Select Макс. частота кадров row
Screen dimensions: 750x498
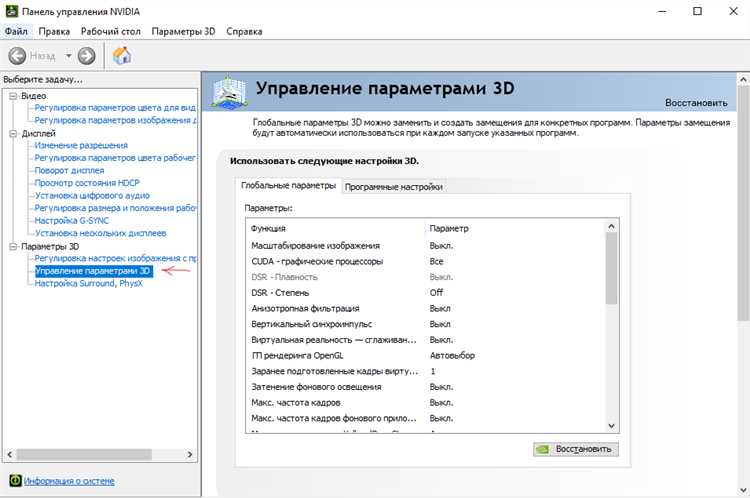pyautogui.click(x=426, y=402)
